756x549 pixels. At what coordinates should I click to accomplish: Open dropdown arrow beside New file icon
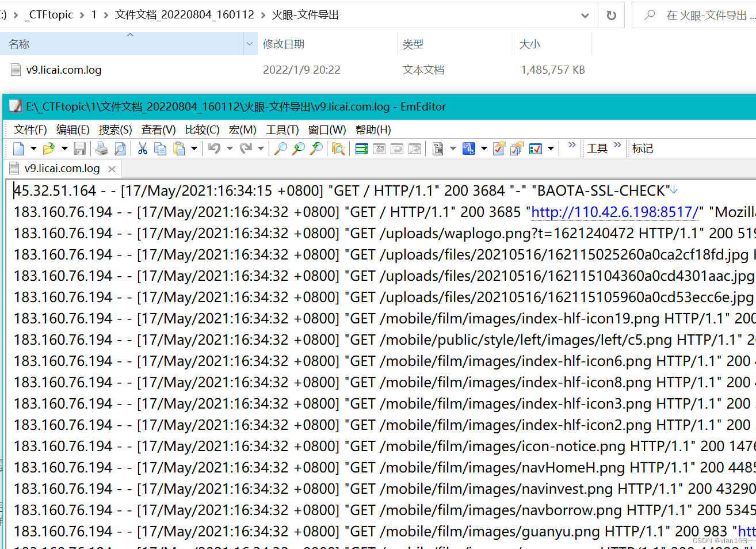click(x=33, y=149)
